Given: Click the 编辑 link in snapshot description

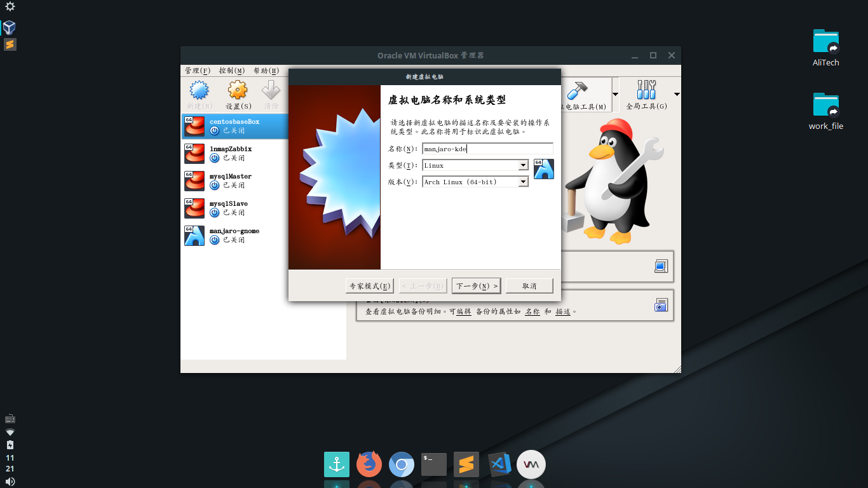Looking at the screenshot, I should [464, 312].
